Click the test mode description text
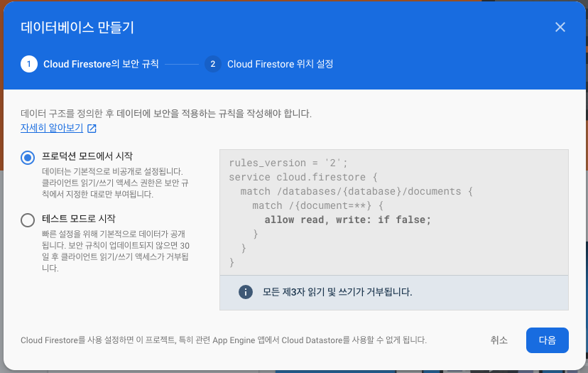The image size is (588, 373). pos(116,251)
